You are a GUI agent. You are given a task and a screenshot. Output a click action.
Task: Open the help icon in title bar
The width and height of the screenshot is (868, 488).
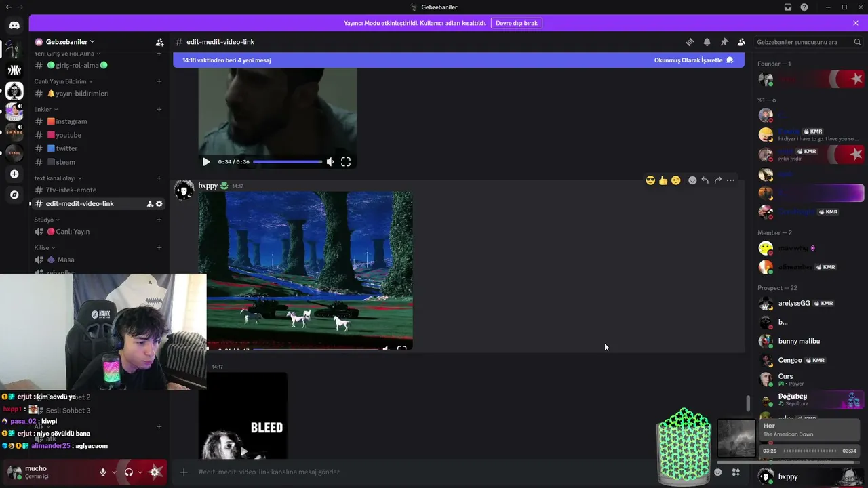(x=804, y=7)
